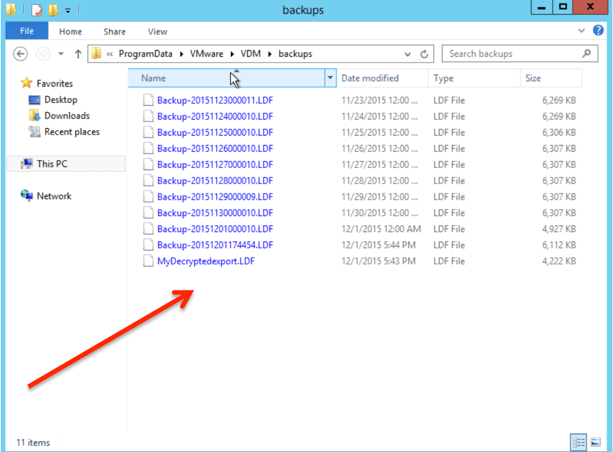
Task: Open Help via question mark icon
Action: (x=600, y=31)
